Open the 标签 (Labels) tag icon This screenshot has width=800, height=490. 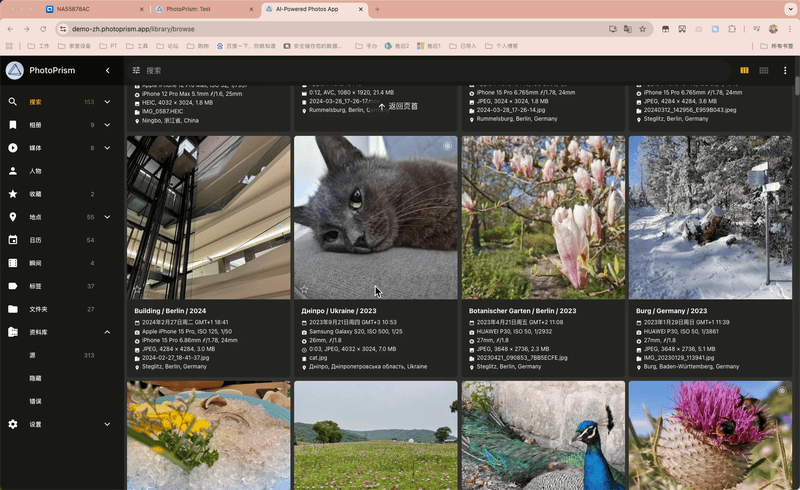click(13, 286)
